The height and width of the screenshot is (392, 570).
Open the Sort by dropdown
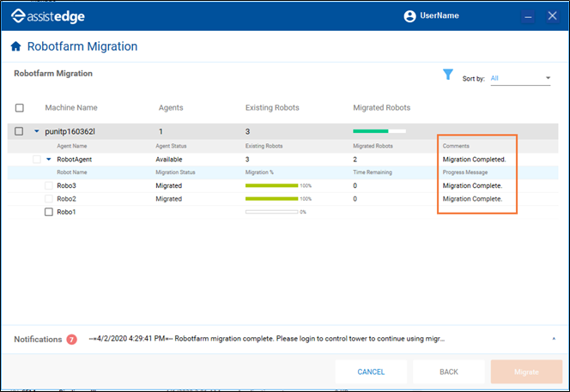521,78
